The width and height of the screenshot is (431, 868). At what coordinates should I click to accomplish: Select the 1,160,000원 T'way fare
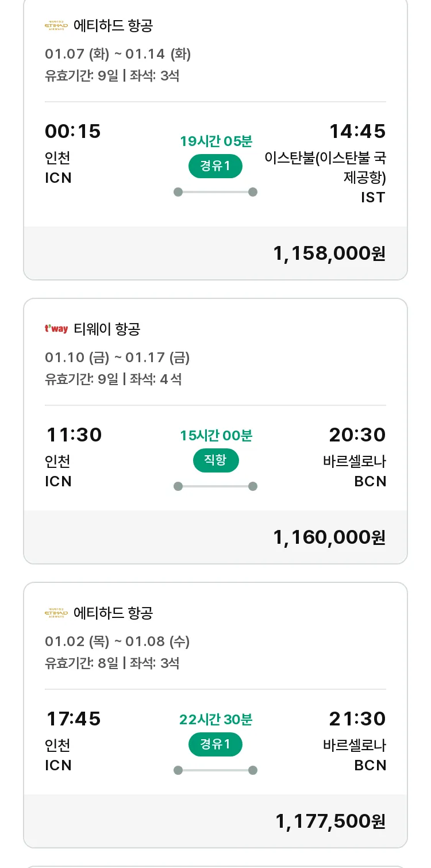coord(329,537)
